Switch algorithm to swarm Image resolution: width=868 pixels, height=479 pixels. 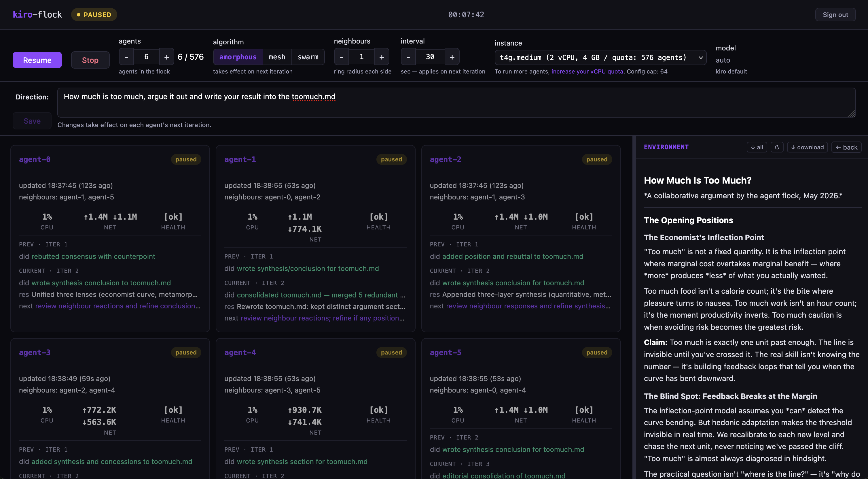click(308, 57)
